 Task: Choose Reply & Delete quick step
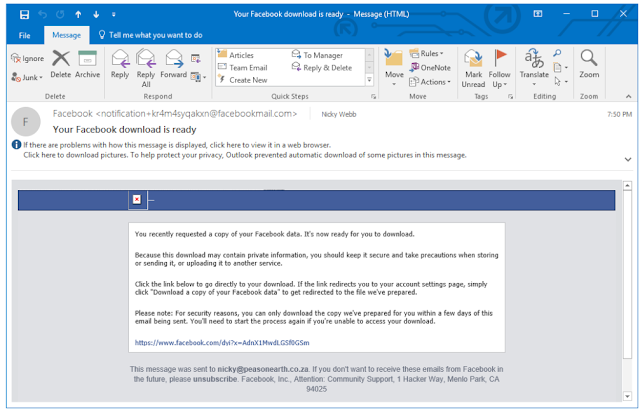coord(322,67)
